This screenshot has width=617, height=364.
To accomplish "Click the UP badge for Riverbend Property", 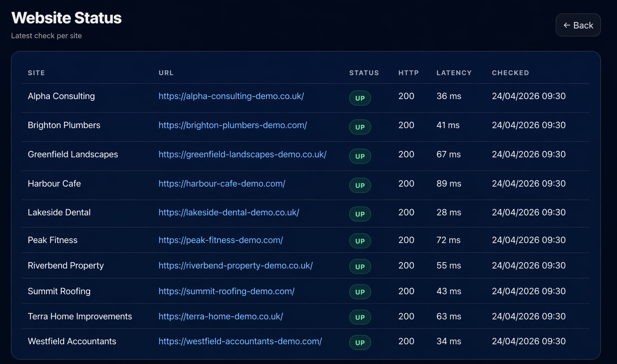I will coord(360,267).
